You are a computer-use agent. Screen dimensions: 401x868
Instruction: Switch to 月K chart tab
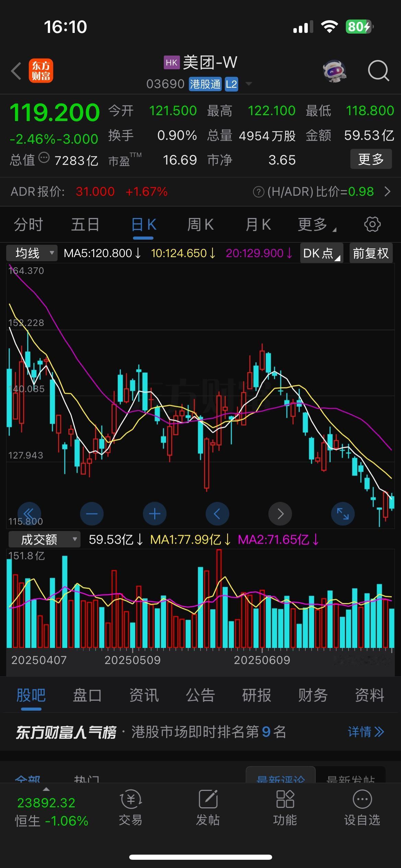click(x=258, y=225)
